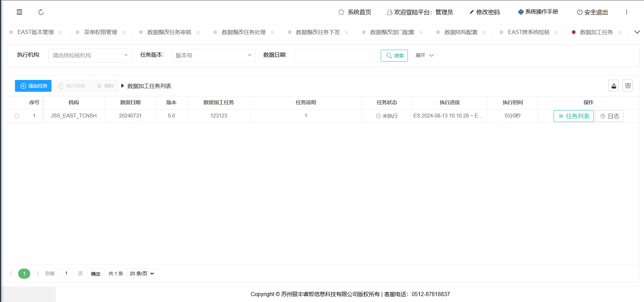This screenshot has height=302, width=644.
Task: Click the safe logout (安全退出) icon
Action: click(x=580, y=12)
